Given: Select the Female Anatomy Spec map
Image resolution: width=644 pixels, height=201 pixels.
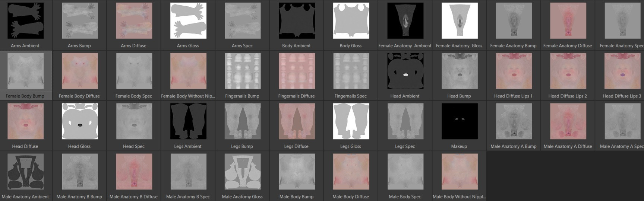Looking at the screenshot, I should (x=622, y=21).
